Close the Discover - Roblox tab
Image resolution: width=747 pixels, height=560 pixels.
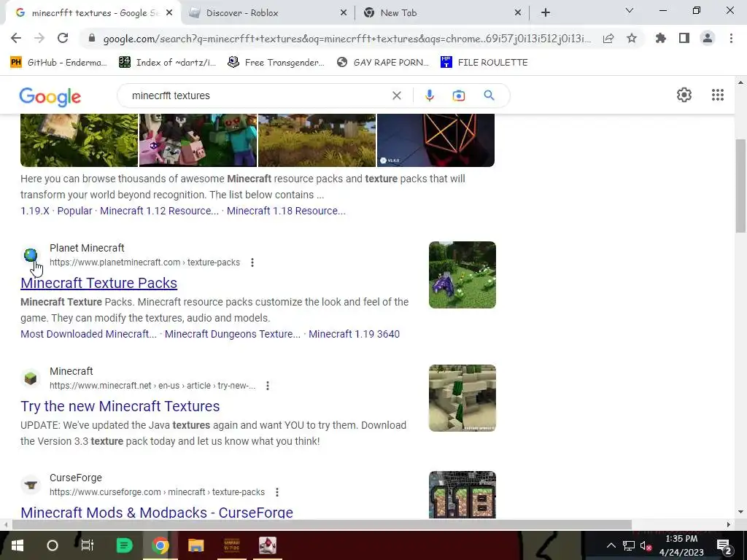pos(344,13)
